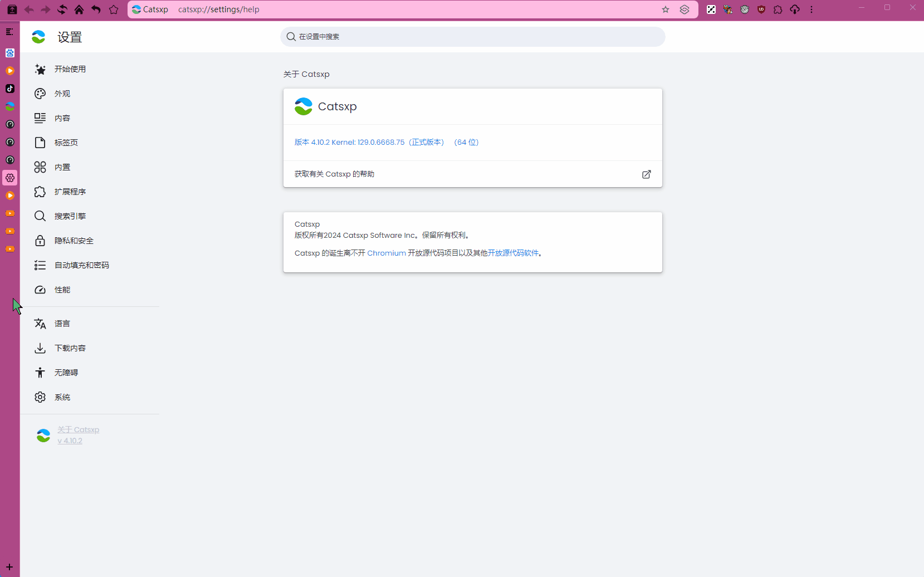The width and height of the screenshot is (924, 577).
Task: Open the extensions puzzle piece menu
Action: (x=778, y=9)
